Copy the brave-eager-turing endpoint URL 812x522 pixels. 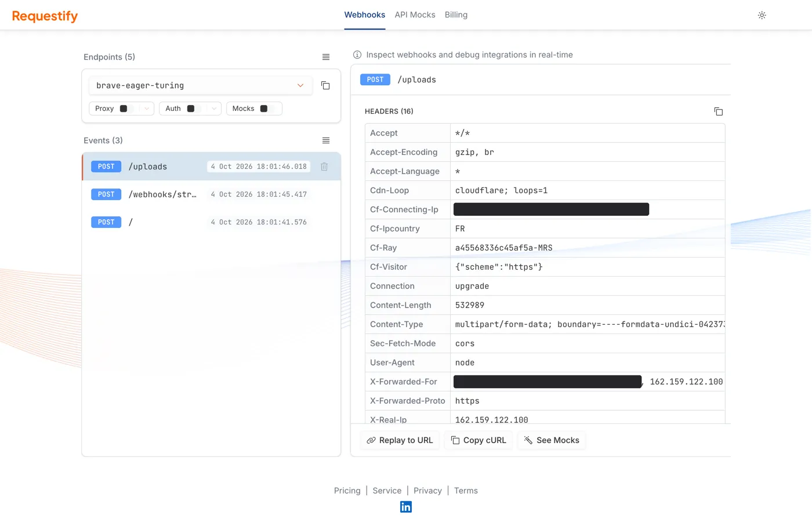tap(325, 86)
